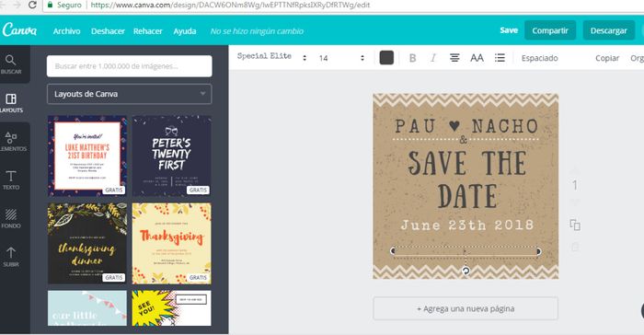Click the Descargar button
This screenshot has height=335, width=644.
tap(609, 30)
